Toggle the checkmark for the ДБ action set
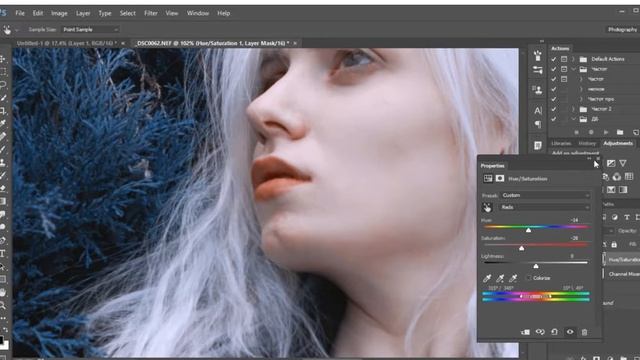The width and height of the screenshot is (640, 360). point(553,119)
